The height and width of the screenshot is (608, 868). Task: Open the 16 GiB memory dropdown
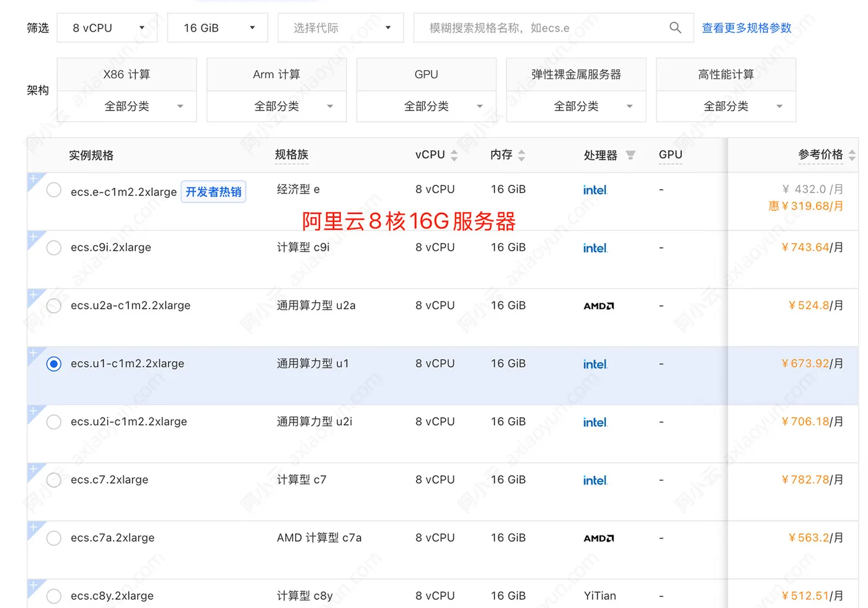click(218, 28)
